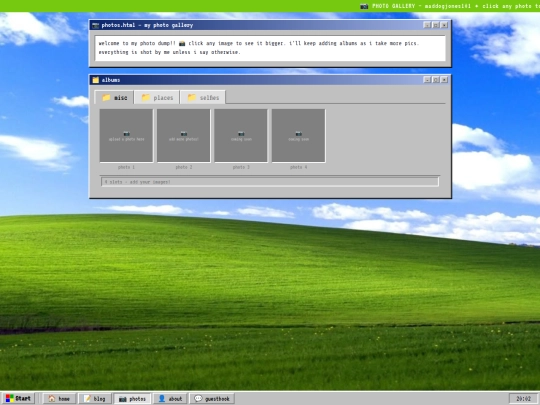Switch to the places album tab
Screen dimensions: 540x405
(x=157, y=97)
